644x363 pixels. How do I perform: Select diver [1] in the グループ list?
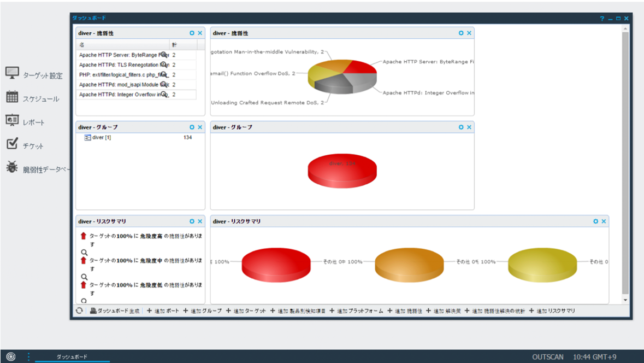click(102, 137)
